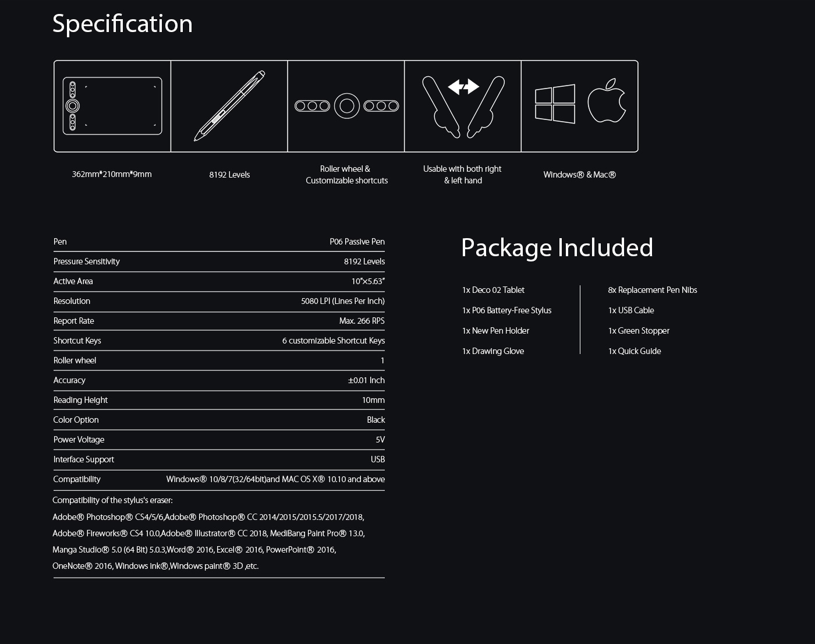
Task: Click the Apple logo icon
Action: coord(607,101)
